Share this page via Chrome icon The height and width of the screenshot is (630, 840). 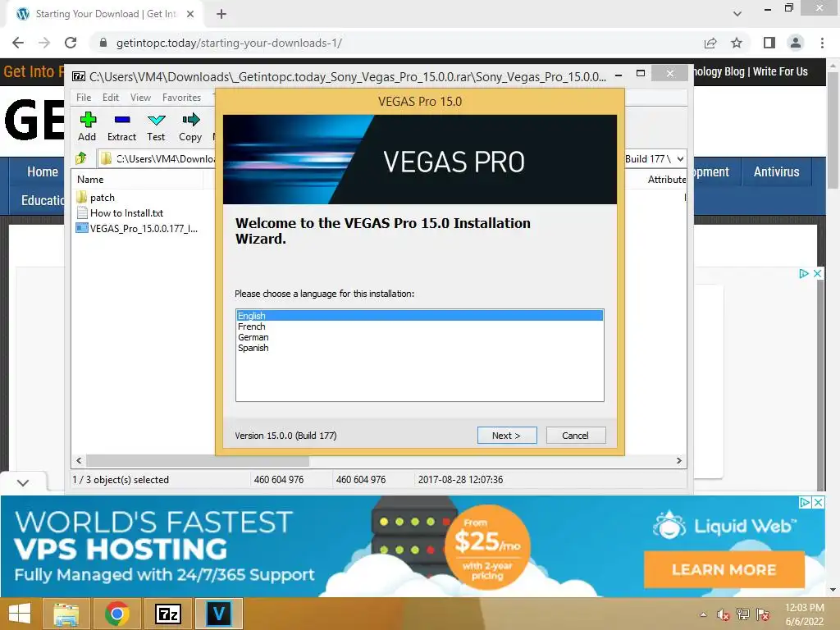pos(710,43)
